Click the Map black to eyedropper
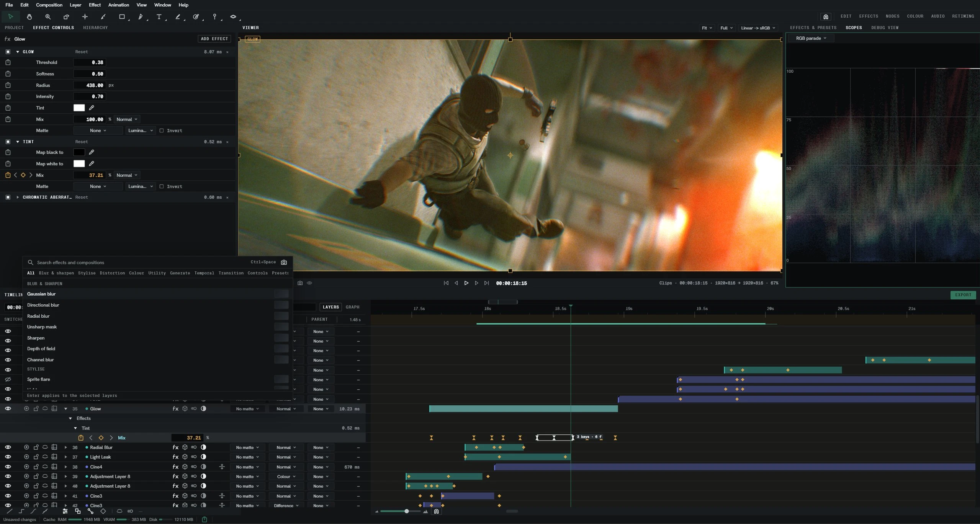Screen dimensions: 980x524 pos(92,152)
